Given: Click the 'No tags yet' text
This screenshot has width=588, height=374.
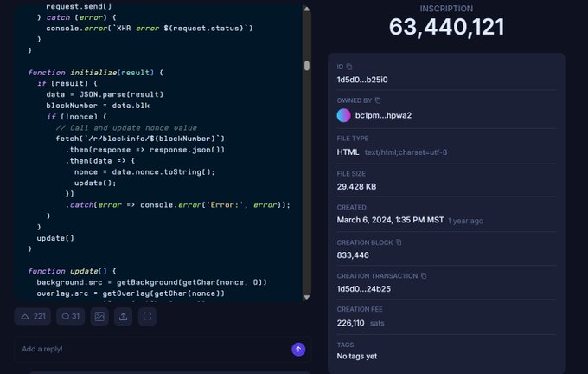Looking at the screenshot, I should (x=356, y=356).
